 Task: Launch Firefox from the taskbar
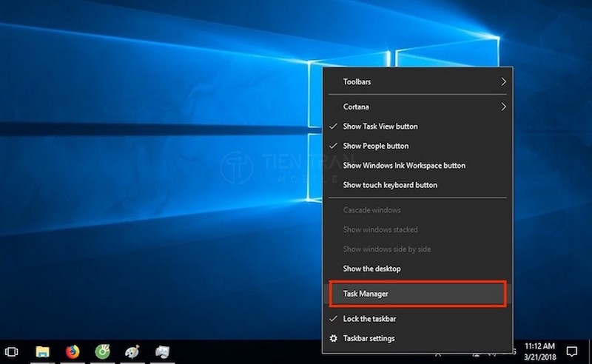[72, 350]
